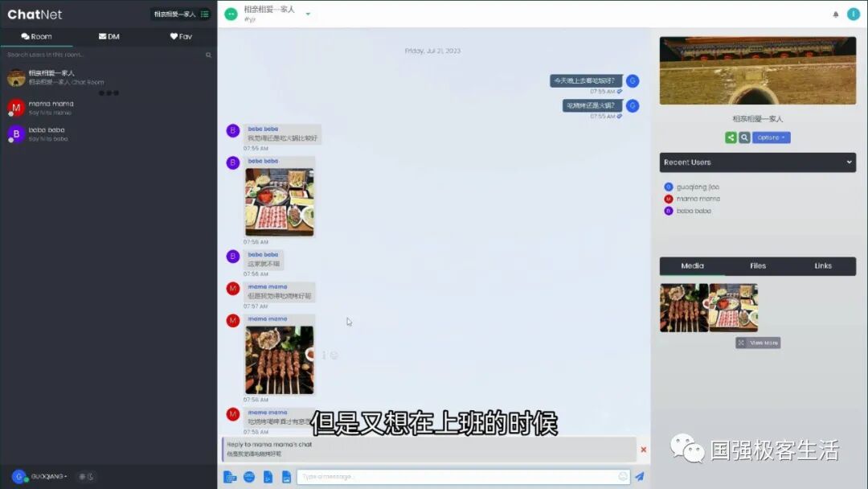The height and width of the screenshot is (489, 868).
Task: Open the hotpot photo sent by baba baba
Action: click(280, 202)
